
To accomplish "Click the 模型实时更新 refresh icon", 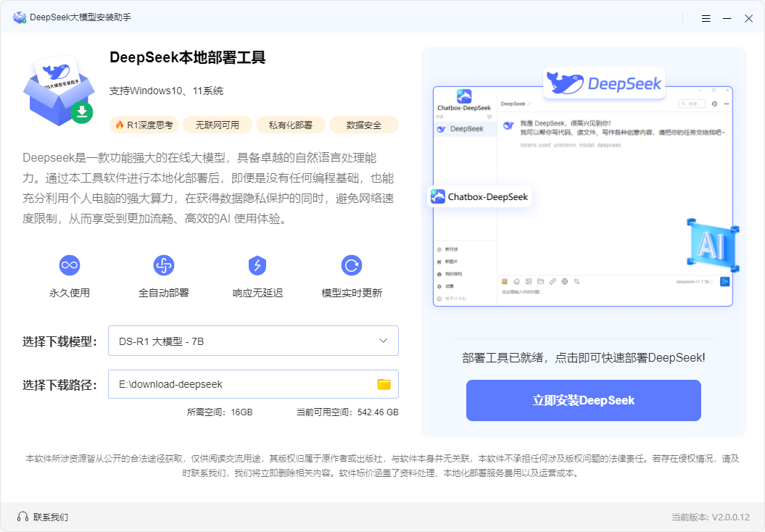I will click(x=350, y=266).
